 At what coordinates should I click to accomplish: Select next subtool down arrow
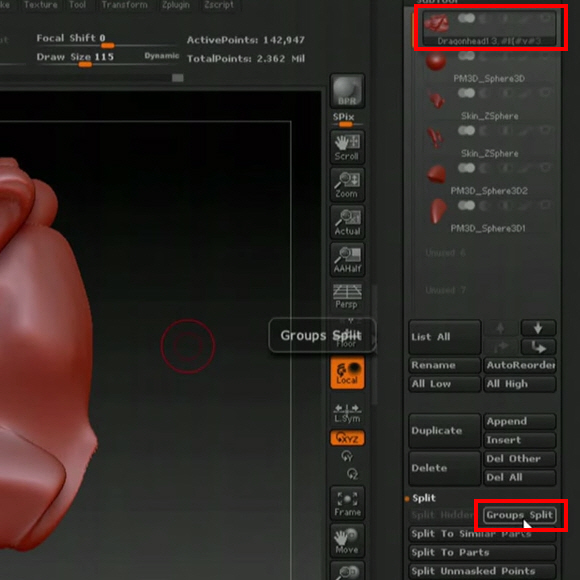[538, 328]
